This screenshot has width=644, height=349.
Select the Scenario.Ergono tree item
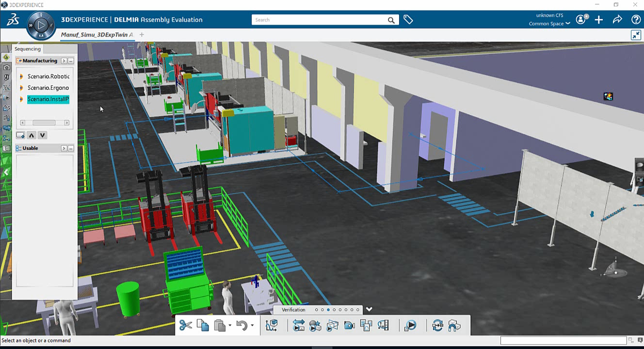point(48,88)
